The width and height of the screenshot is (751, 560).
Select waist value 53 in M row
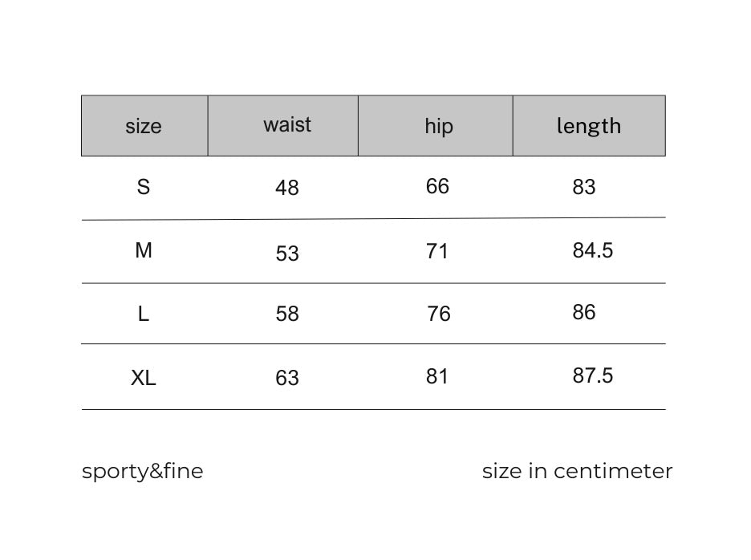[x=286, y=254]
